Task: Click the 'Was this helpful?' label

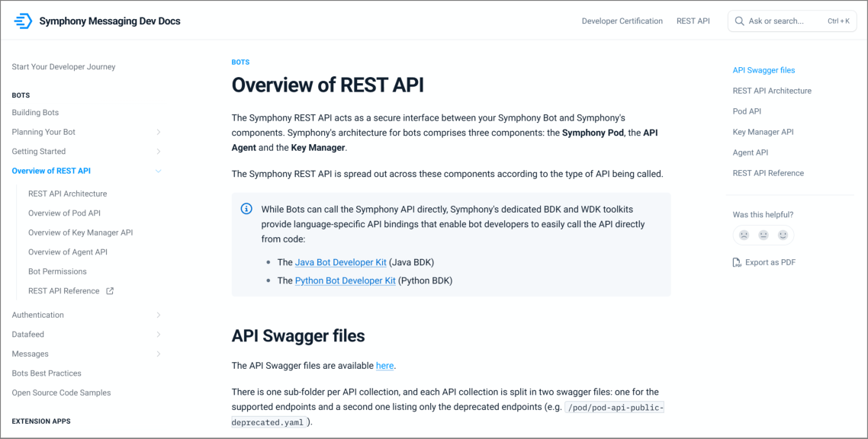Action: (763, 214)
